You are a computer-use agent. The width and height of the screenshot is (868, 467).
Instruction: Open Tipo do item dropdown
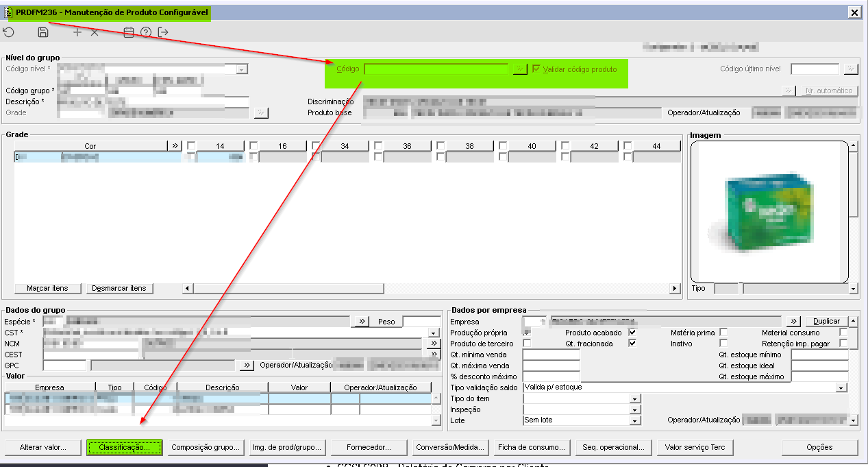click(x=634, y=398)
